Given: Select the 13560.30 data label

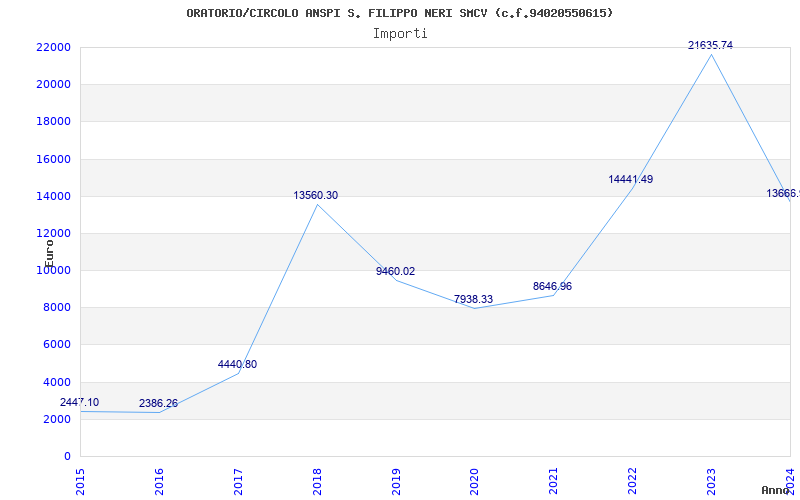Looking at the screenshot, I should point(315,195).
